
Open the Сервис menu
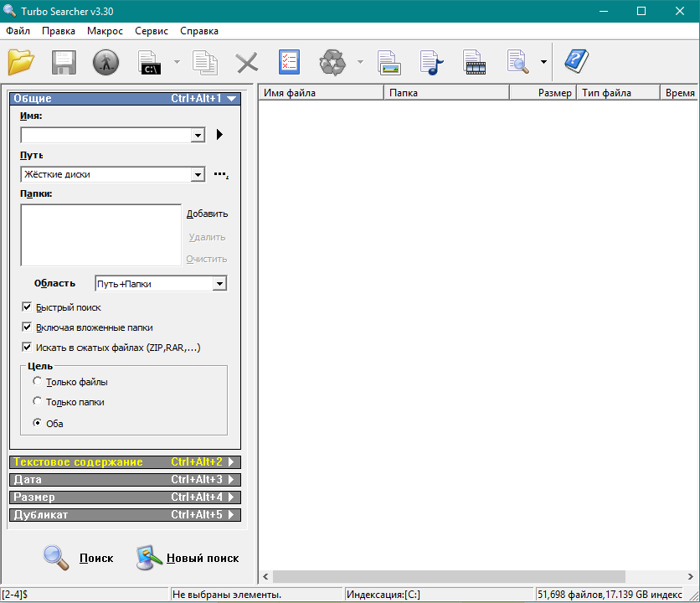pos(152,31)
